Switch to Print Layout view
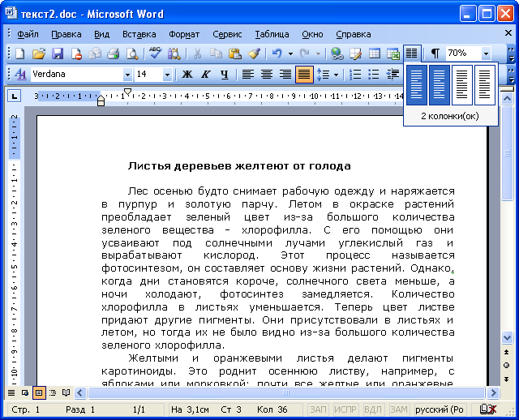This screenshot has height=420, width=519. [x=39, y=393]
